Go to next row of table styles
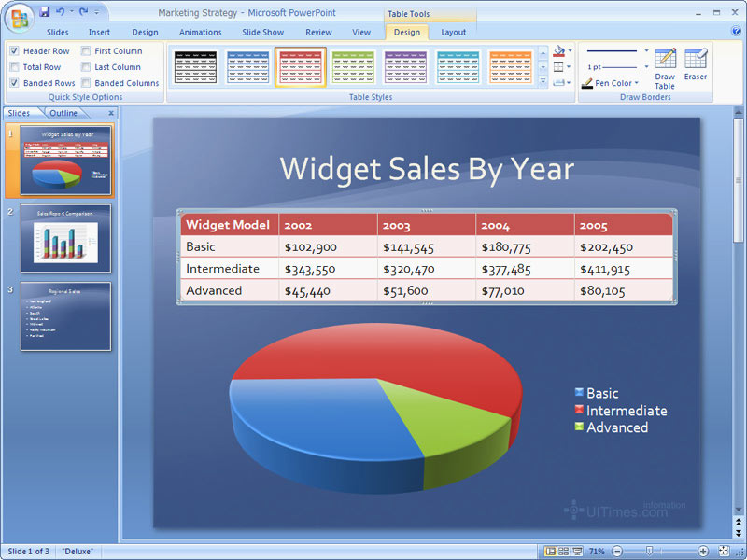The width and height of the screenshot is (747, 560). pyautogui.click(x=543, y=67)
